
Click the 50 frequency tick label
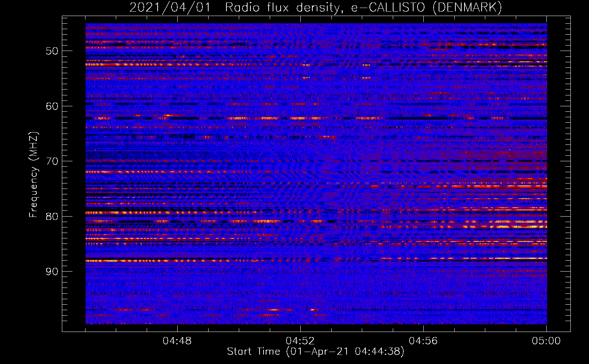pyautogui.click(x=52, y=51)
